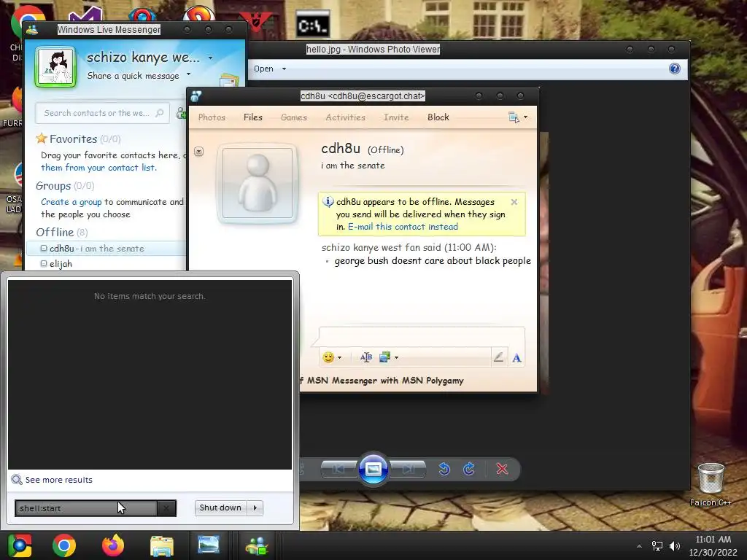Open the volume icon in system tray
This screenshot has height=560, width=747.
pyautogui.click(x=675, y=546)
